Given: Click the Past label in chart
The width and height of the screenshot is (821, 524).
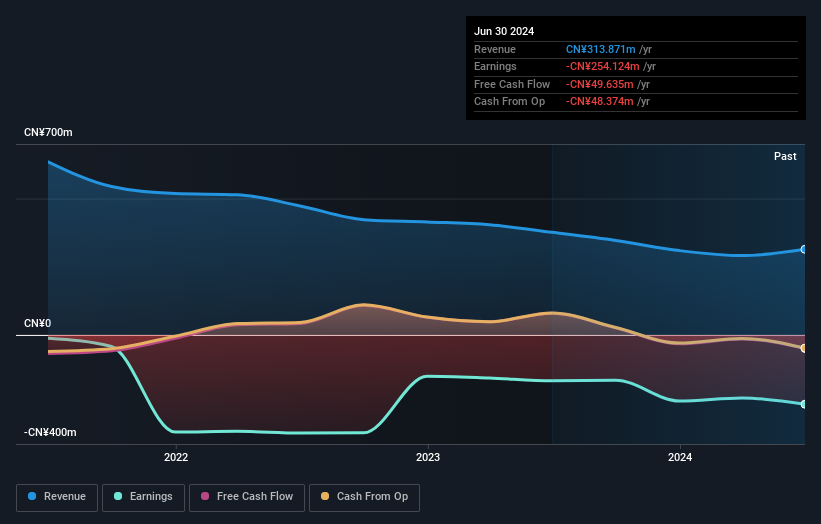Looking at the screenshot, I should (785, 157).
